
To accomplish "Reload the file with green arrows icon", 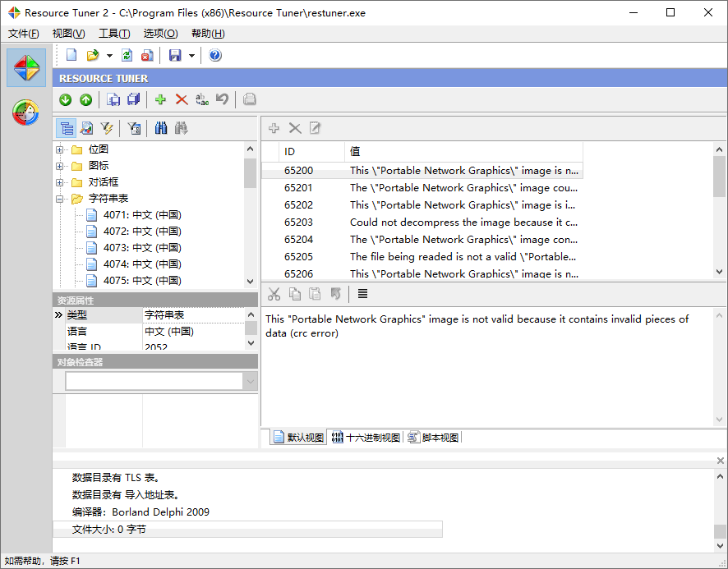I will tap(127, 55).
